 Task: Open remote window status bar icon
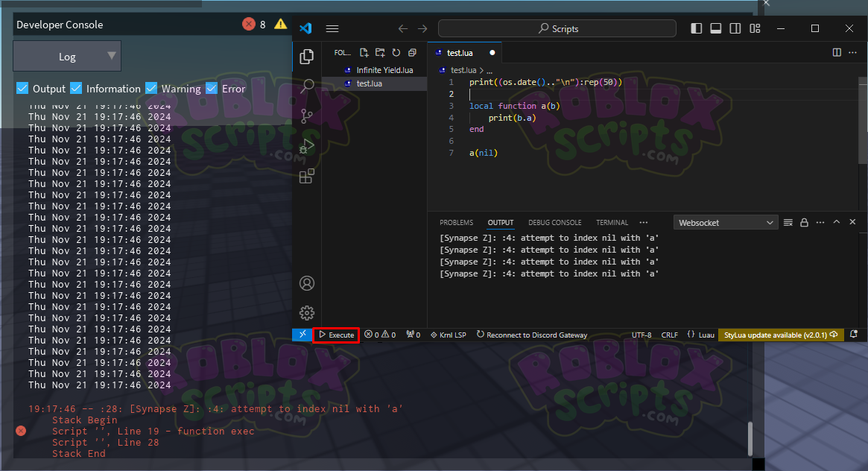click(302, 335)
